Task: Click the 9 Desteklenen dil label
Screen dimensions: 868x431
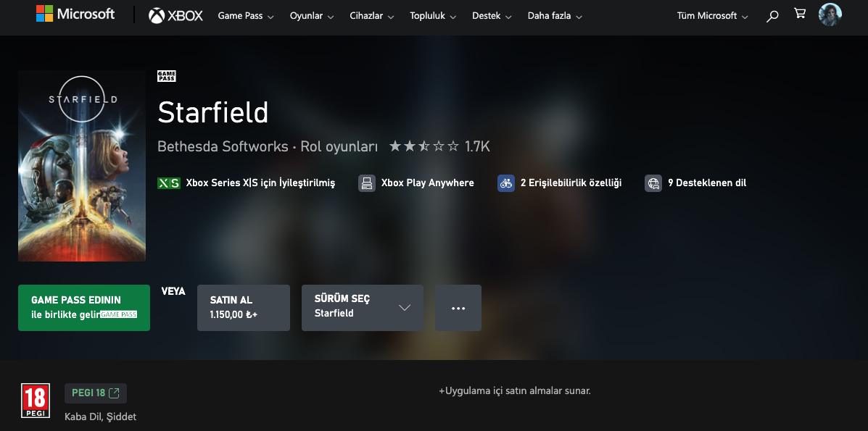Action: click(707, 183)
